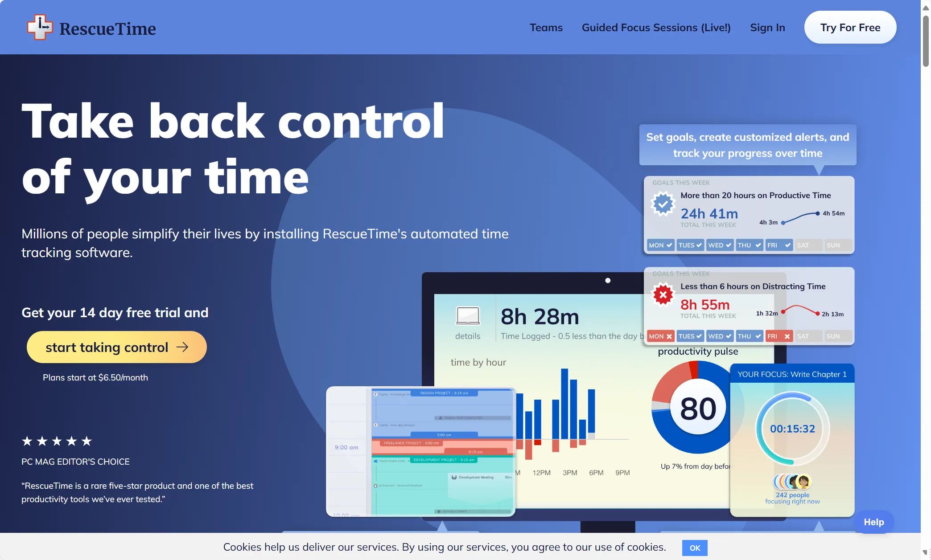Click the Help button icon bottom right
931x560 pixels.
874,522
